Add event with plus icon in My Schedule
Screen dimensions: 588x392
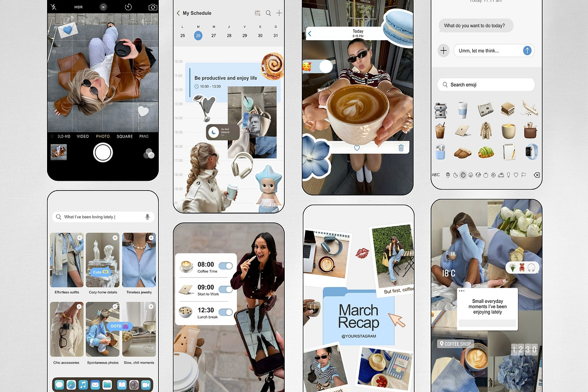[x=279, y=13]
